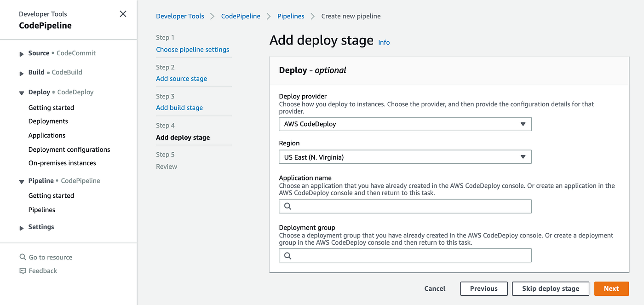This screenshot has width=644, height=305.
Task: Click Skip deploy stage button
Action: pos(550,288)
